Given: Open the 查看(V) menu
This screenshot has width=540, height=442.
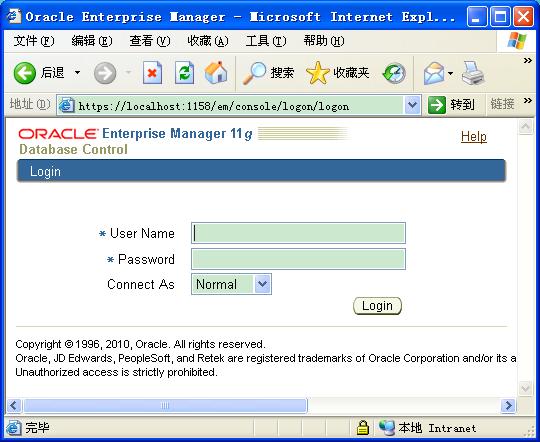Looking at the screenshot, I should [x=150, y=41].
